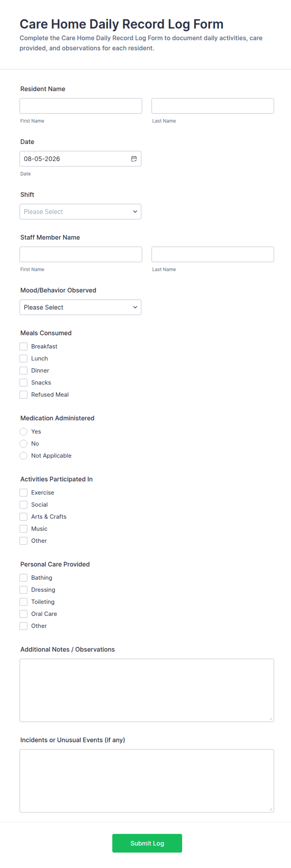Open the Shift Please Select dropdown
The image size is (291, 868).
pos(80,212)
